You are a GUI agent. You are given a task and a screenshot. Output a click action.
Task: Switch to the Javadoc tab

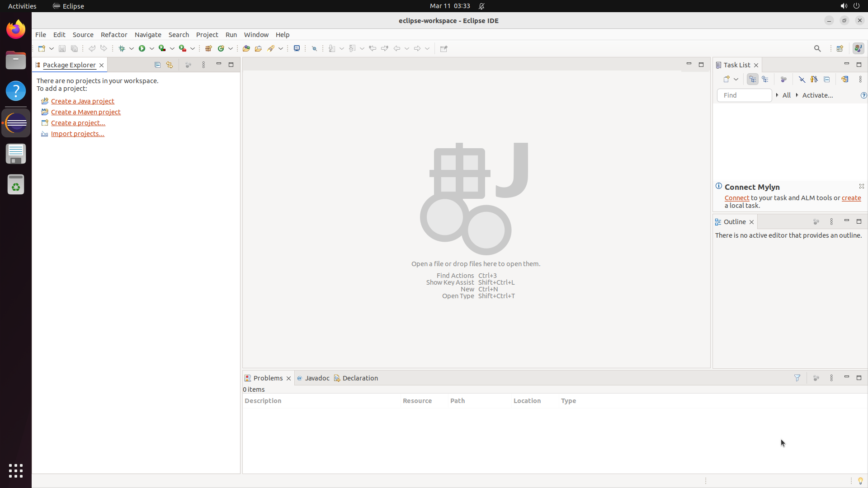coord(316,378)
